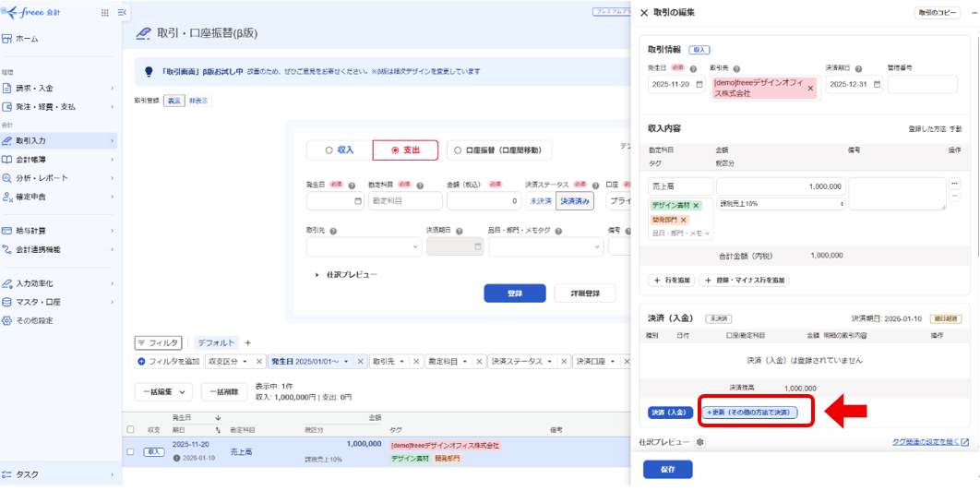Set settlement status to 未決済
980x491 pixels.
click(541, 201)
